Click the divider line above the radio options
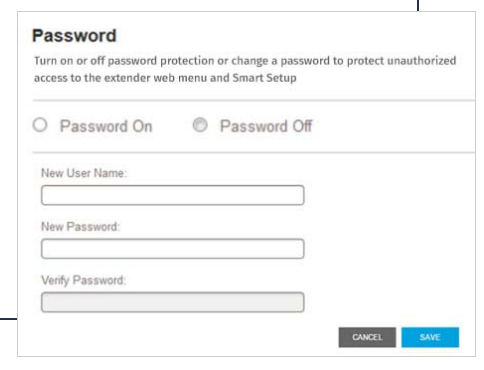Viewport: 484px width, 370px height. [254, 100]
